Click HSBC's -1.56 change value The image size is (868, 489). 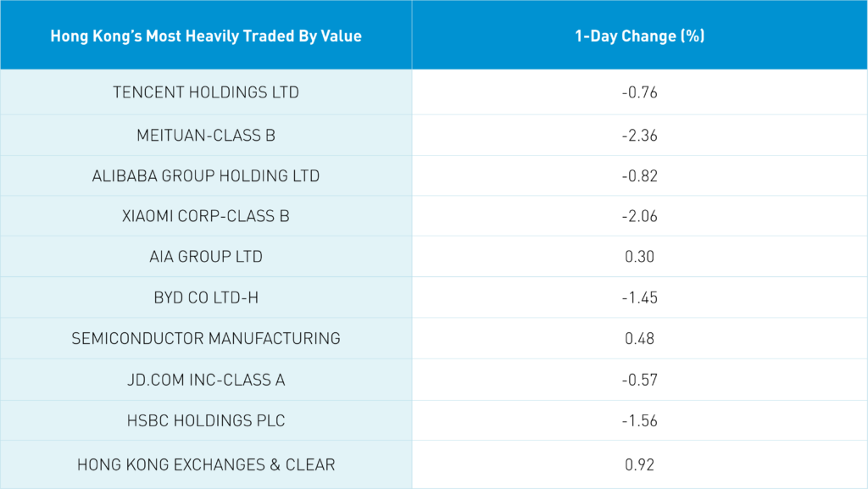pos(639,420)
